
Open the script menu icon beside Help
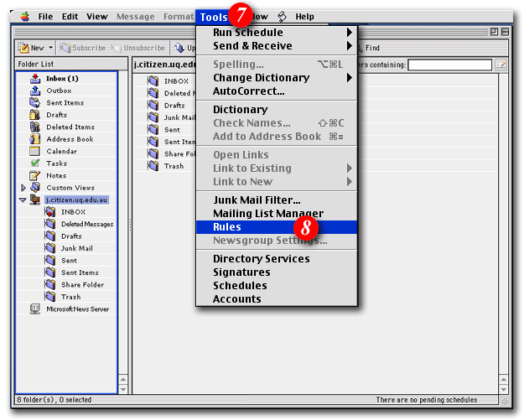(x=282, y=17)
